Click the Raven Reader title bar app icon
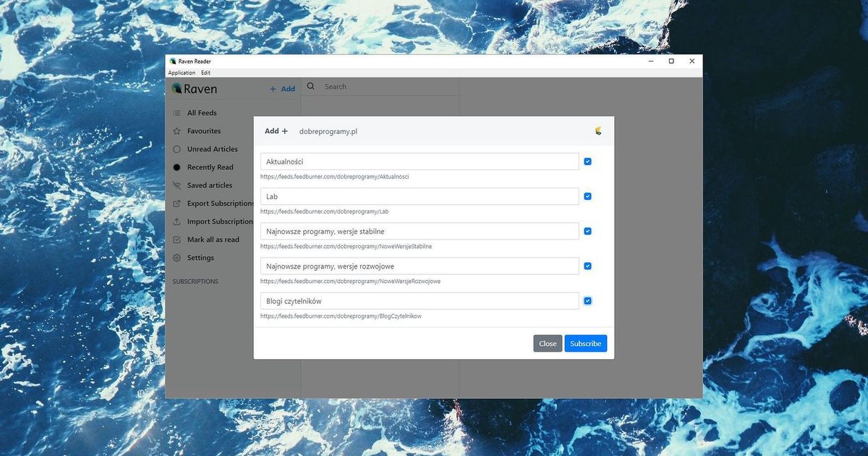This screenshot has height=456, width=868. click(173, 62)
